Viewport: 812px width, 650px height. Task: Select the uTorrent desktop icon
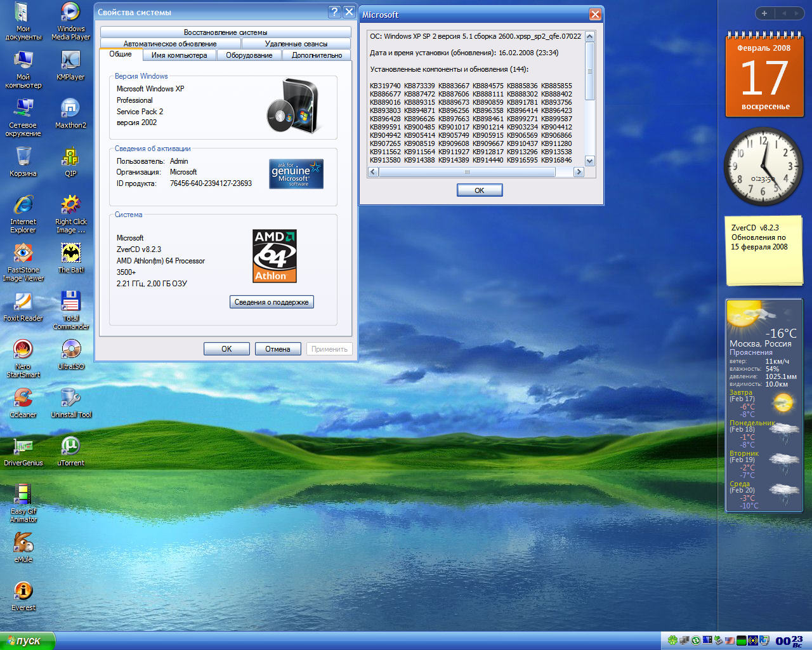coord(70,447)
